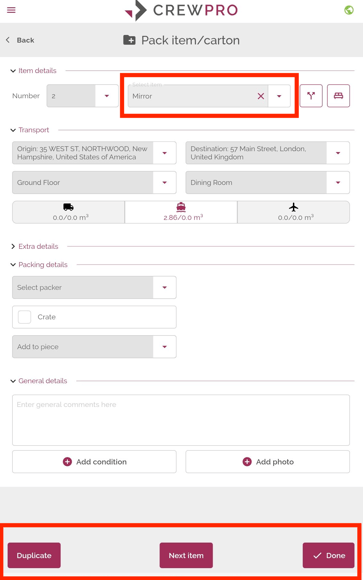363x580 pixels.
Task: Click the Add photo button
Action: click(x=268, y=462)
